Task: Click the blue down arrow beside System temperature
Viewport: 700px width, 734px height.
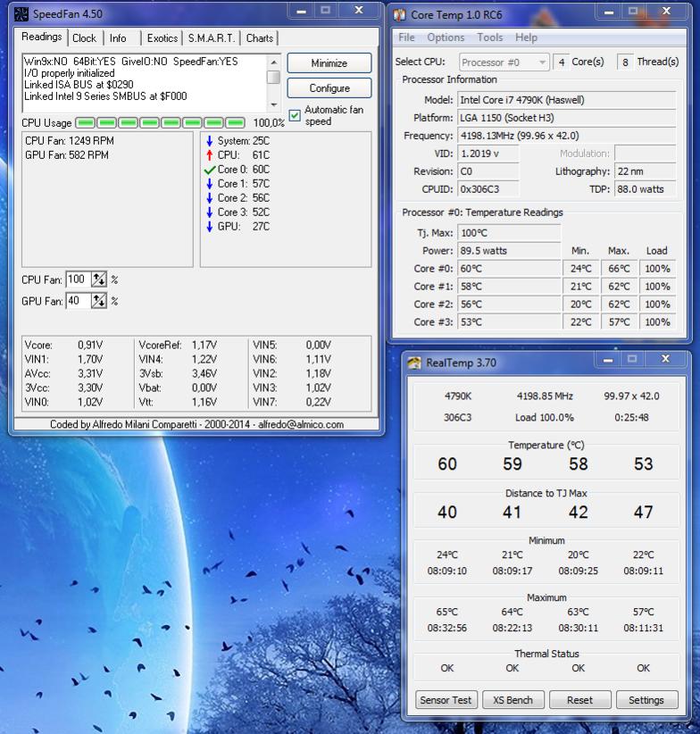Action: tap(210, 141)
